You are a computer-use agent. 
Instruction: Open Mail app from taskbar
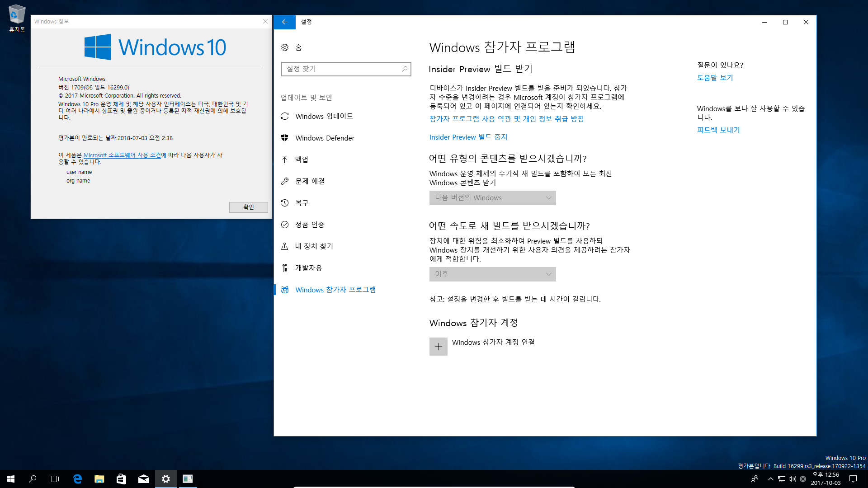pyautogui.click(x=144, y=479)
